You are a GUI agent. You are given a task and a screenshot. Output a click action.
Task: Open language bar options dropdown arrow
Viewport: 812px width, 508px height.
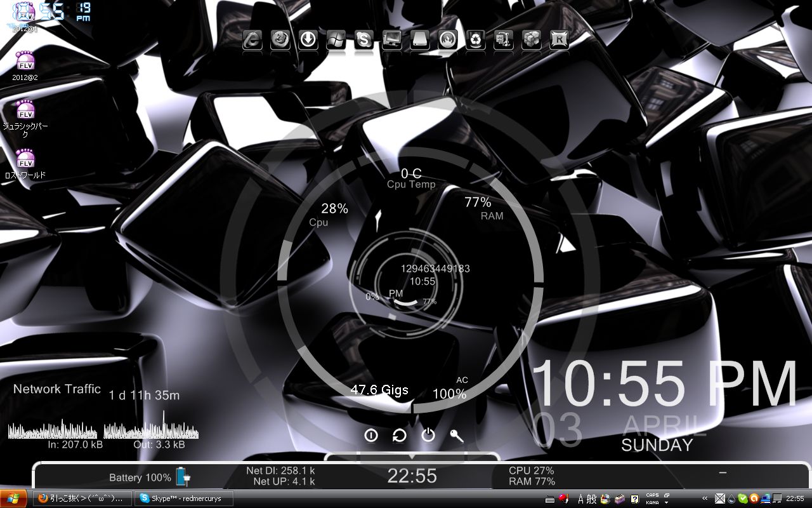click(666, 502)
